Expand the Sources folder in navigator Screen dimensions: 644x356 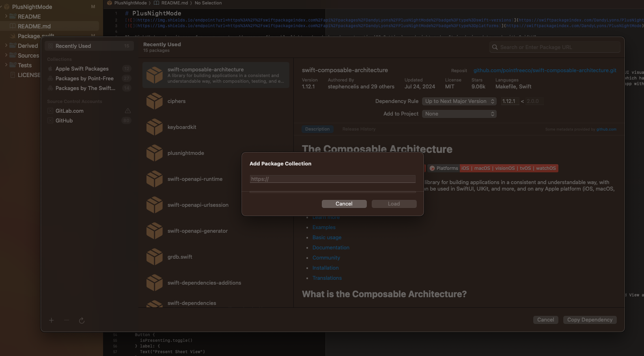click(x=6, y=55)
